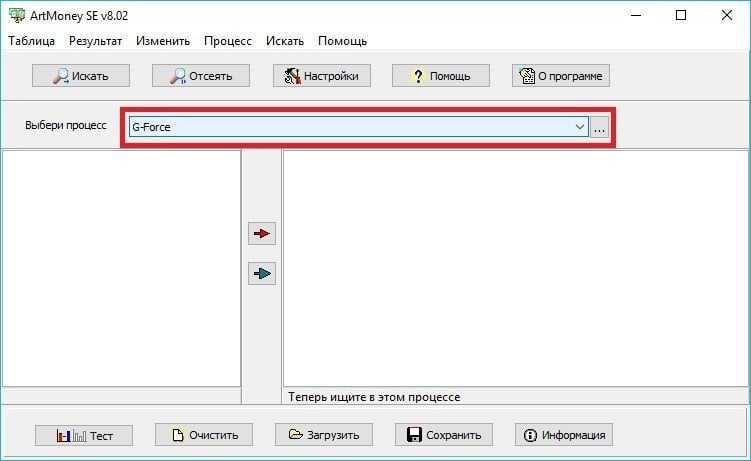Image resolution: width=751 pixels, height=461 pixels.
Task: Click the Тест button
Action: tap(84, 435)
